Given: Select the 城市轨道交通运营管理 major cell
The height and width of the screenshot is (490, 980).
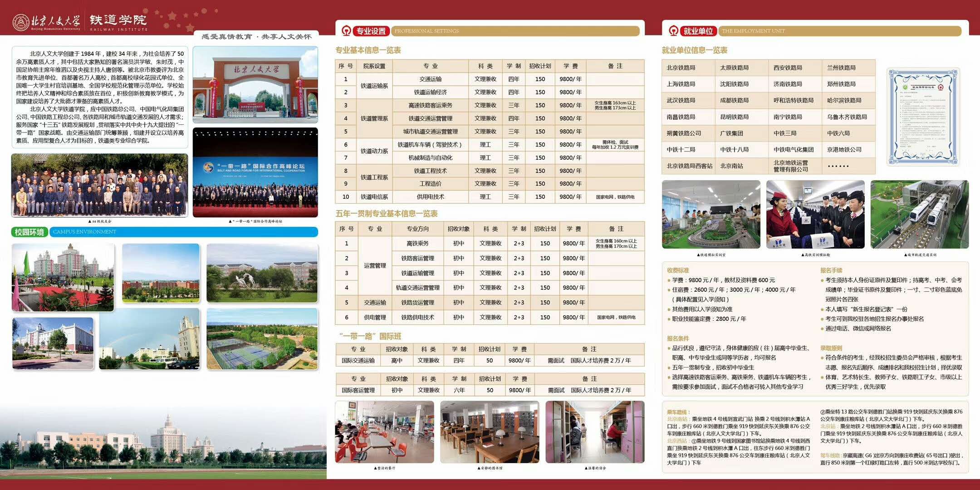Looking at the screenshot, I should [430, 132].
